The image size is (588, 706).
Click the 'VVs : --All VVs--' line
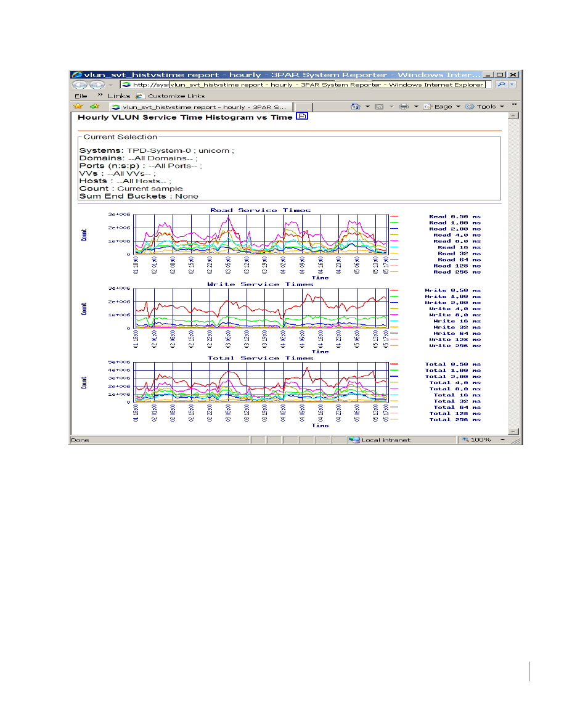click(x=118, y=173)
